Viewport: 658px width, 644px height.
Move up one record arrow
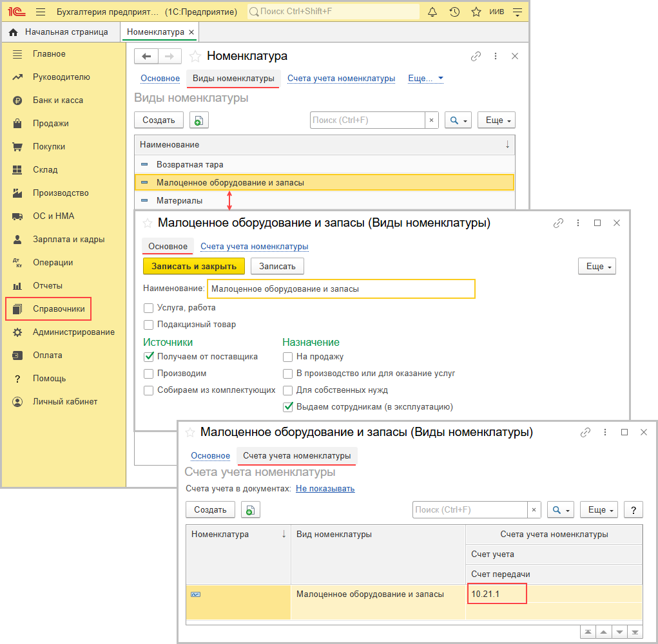[603, 632]
